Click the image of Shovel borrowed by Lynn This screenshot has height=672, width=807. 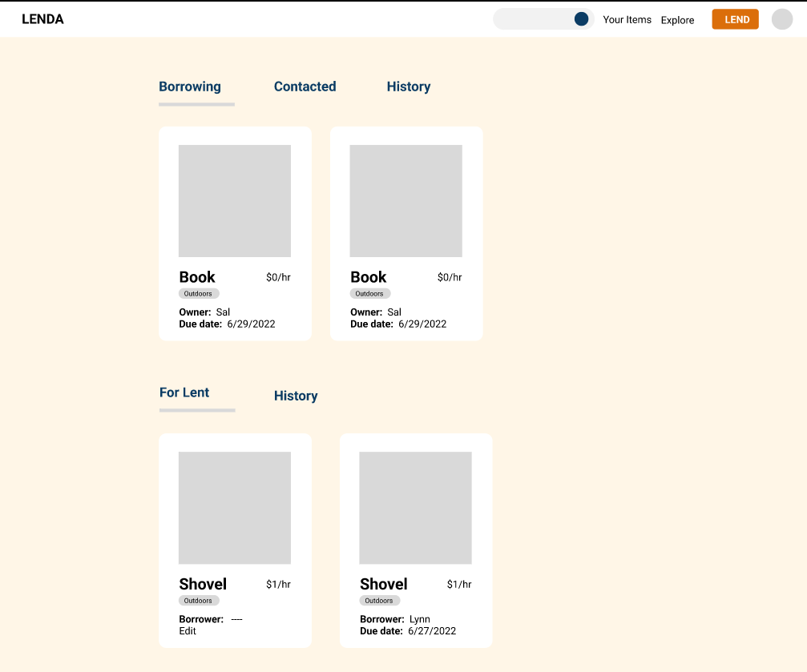pyautogui.click(x=415, y=508)
